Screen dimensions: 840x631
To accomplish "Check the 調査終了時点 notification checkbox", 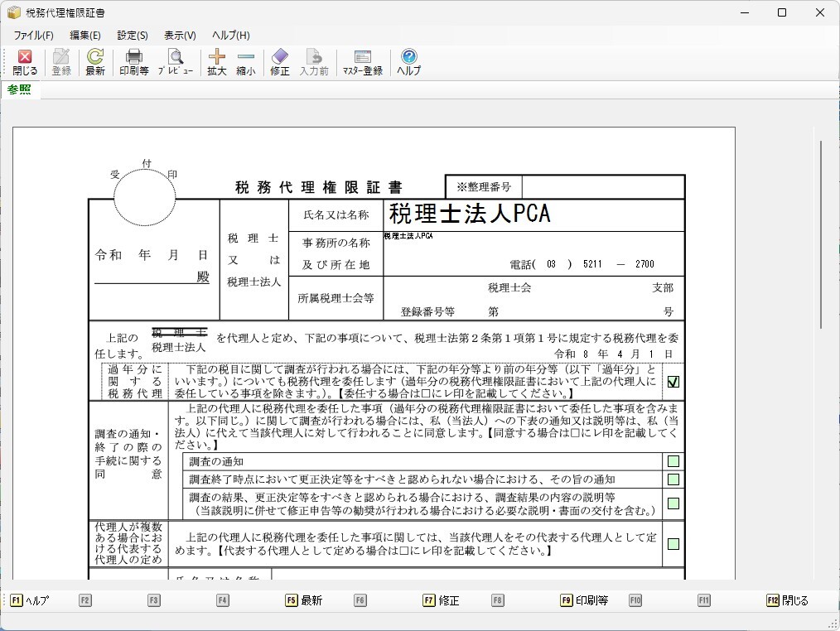I will point(673,479).
